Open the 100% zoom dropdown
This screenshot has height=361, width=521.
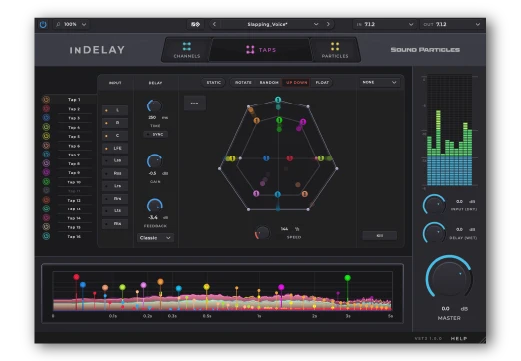[71, 24]
